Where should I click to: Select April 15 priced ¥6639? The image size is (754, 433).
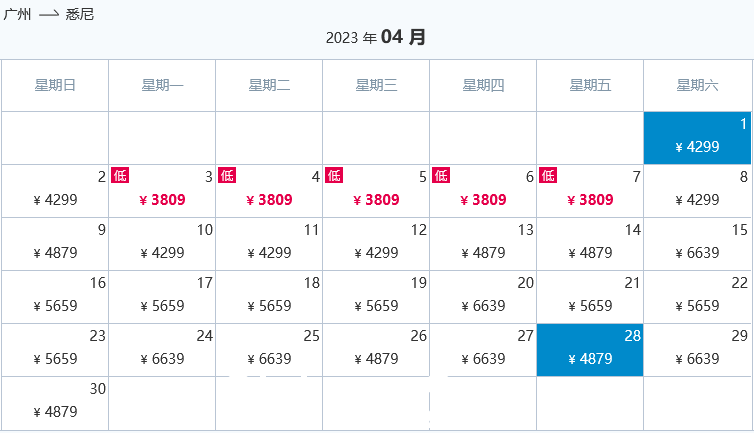point(697,244)
